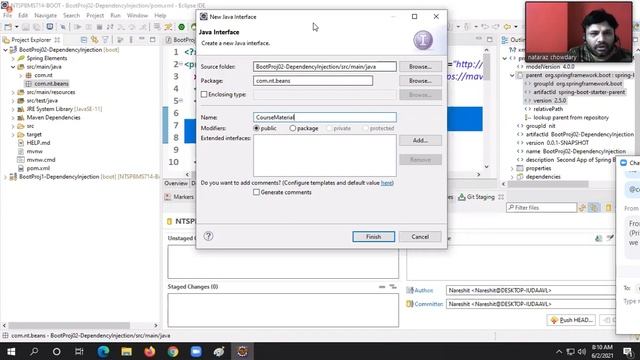Toggle Link with Editor in Project Explorer
The width and height of the screenshot is (640, 360).
[x=95, y=40]
